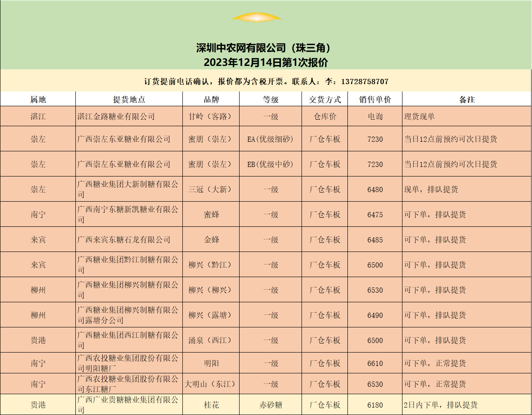
Task: Select the 等级 column header
Action: click(x=270, y=99)
